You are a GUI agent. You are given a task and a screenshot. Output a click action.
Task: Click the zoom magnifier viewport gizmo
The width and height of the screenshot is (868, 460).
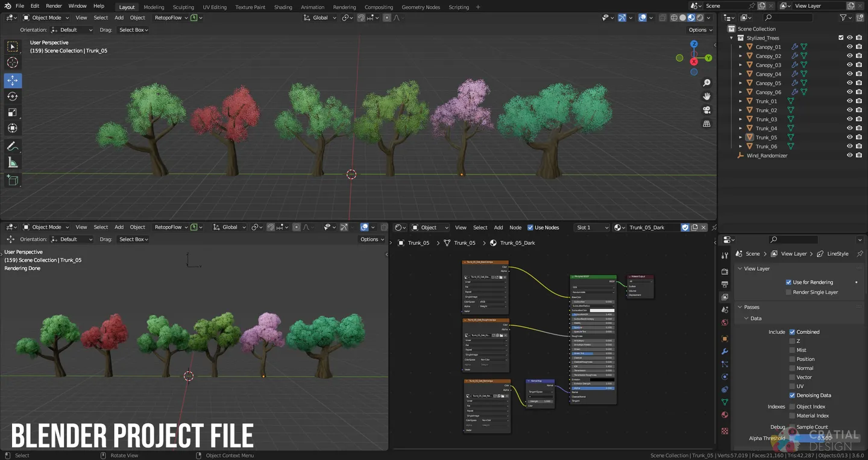tap(707, 83)
